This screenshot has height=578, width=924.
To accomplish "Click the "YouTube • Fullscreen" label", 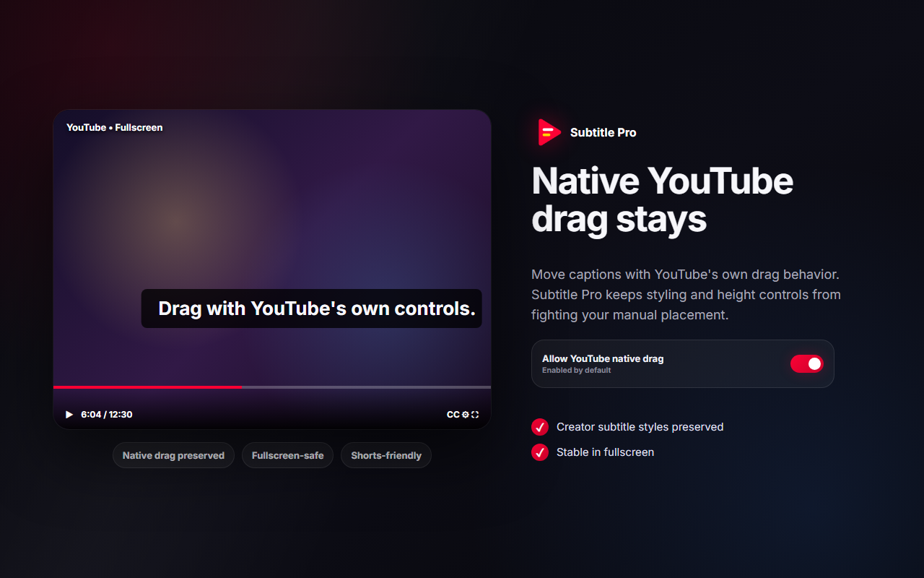I will 115,128.
